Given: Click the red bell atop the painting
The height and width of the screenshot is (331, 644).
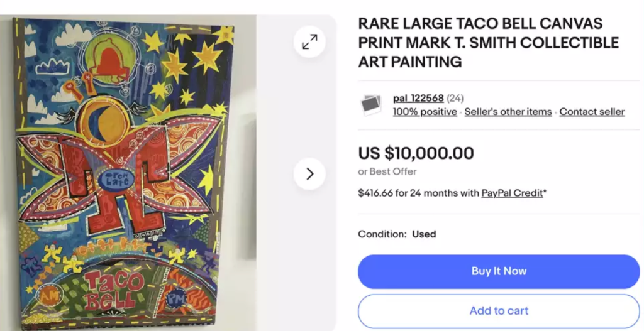Looking at the screenshot, I should [x=111, y=60].
